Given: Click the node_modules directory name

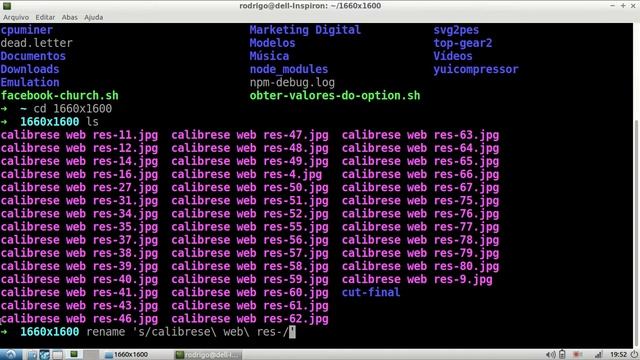Looking at the screenshot, I should [289, 69].
